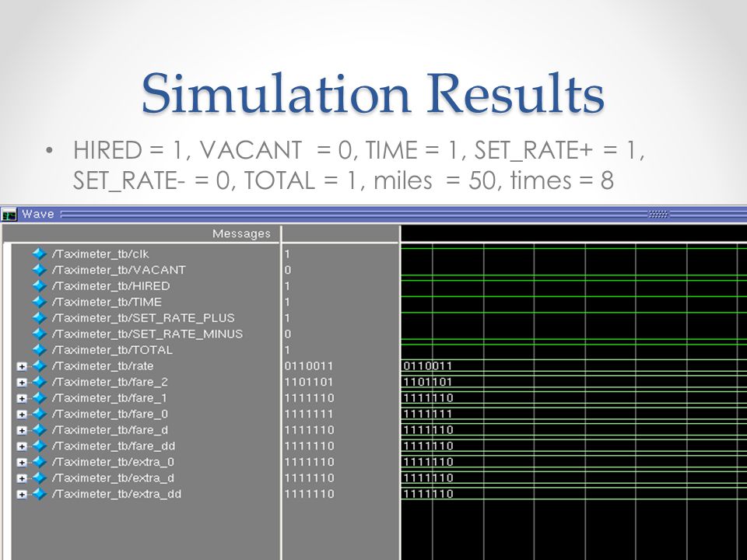
Task: Click the 1111111 label on fare_0 waveform
Action: coord(427,414)
